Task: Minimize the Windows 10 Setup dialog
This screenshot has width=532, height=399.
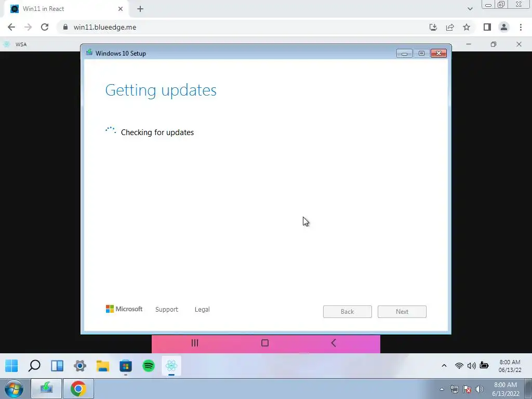Action: (x=404, y=54)
